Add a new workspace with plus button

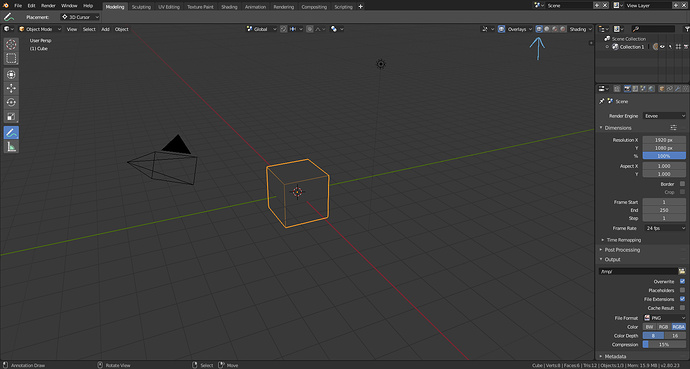[360, 6]
